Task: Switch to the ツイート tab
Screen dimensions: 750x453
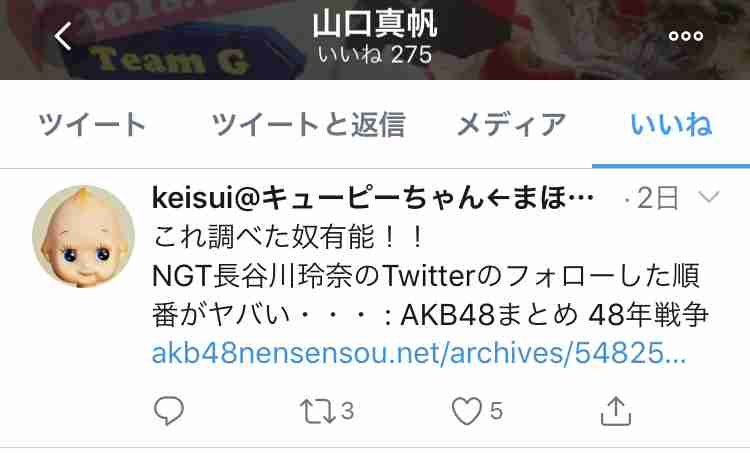Action: click(91, 124)
